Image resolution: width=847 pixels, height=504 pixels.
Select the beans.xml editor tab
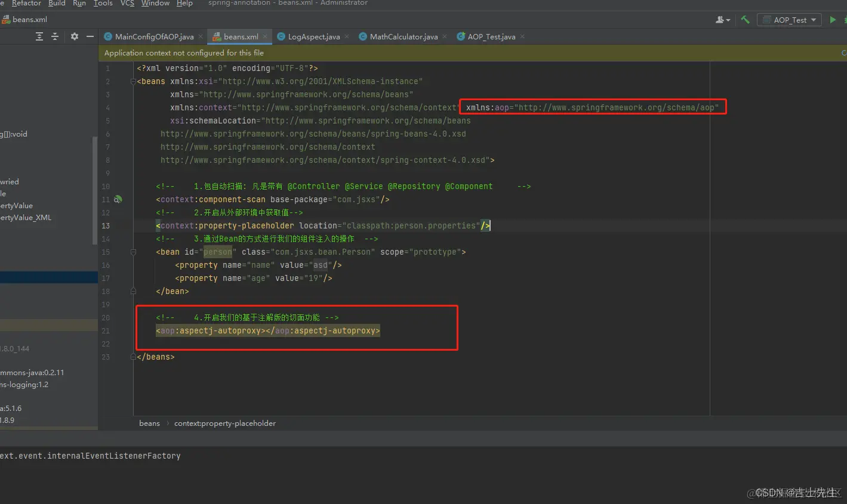[241, 37]
